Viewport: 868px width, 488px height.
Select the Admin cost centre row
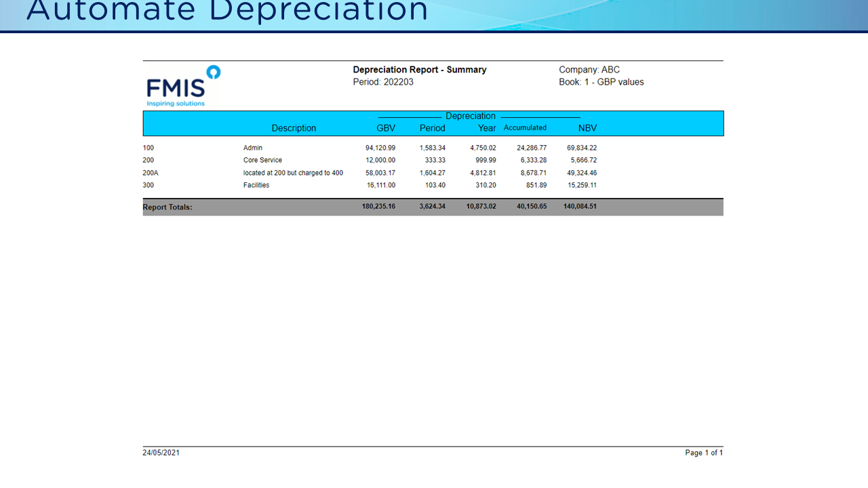254,148
